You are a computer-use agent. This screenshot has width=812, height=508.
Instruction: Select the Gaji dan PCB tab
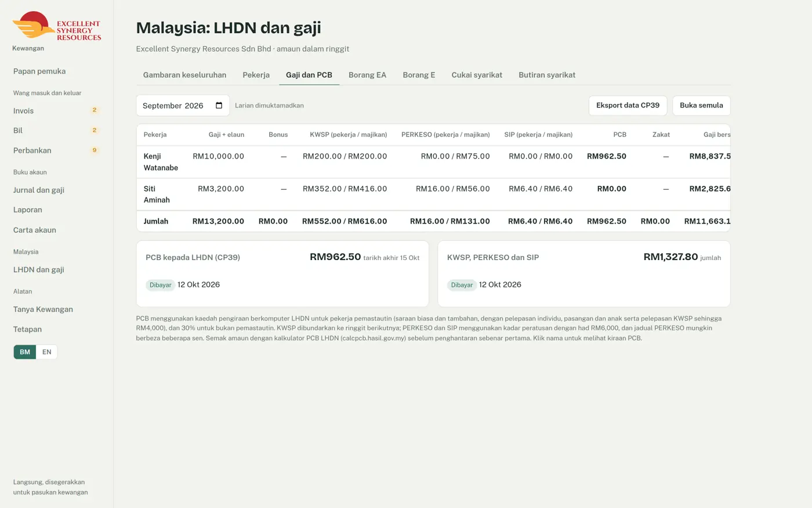pos(309,75)
